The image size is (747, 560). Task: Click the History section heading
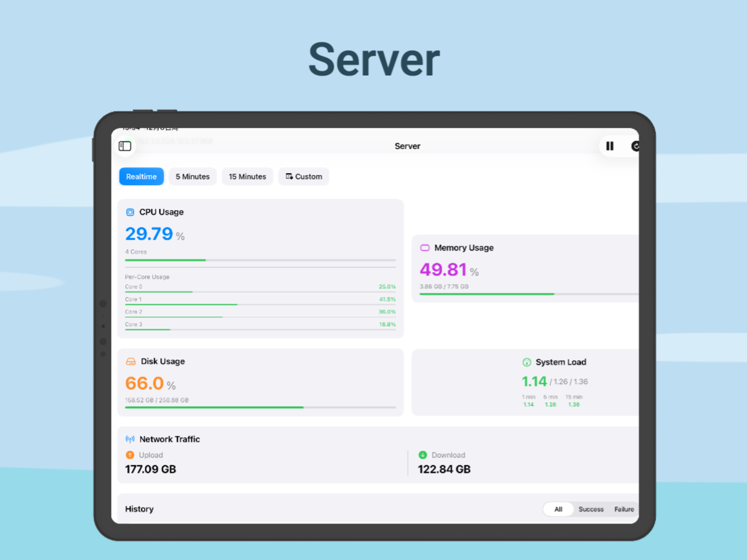(x=139, y=509)
